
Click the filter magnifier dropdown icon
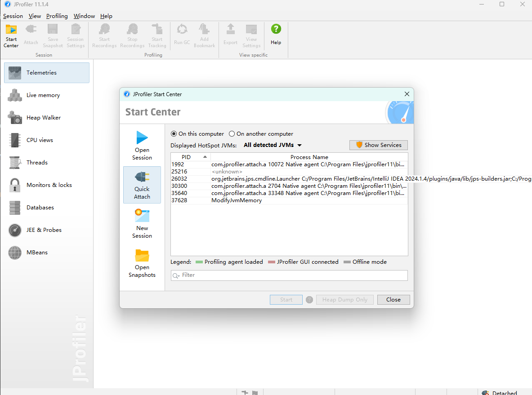point(176,275)
